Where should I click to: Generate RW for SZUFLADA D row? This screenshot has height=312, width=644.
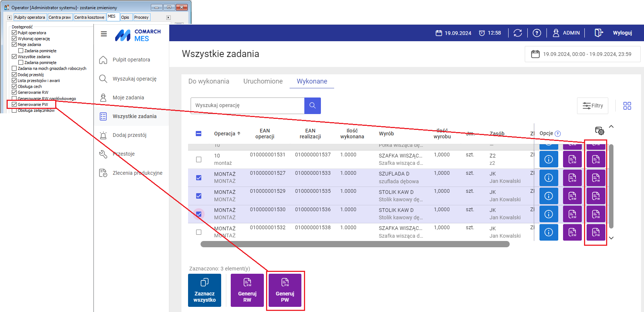[572, 178]
